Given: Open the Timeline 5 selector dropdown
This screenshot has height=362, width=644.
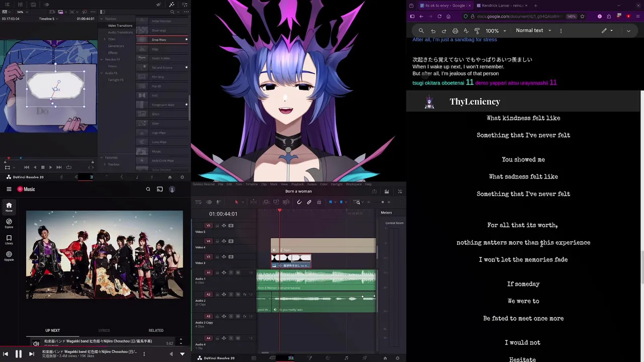Looking at the screenshot, I should coord(49,19).
